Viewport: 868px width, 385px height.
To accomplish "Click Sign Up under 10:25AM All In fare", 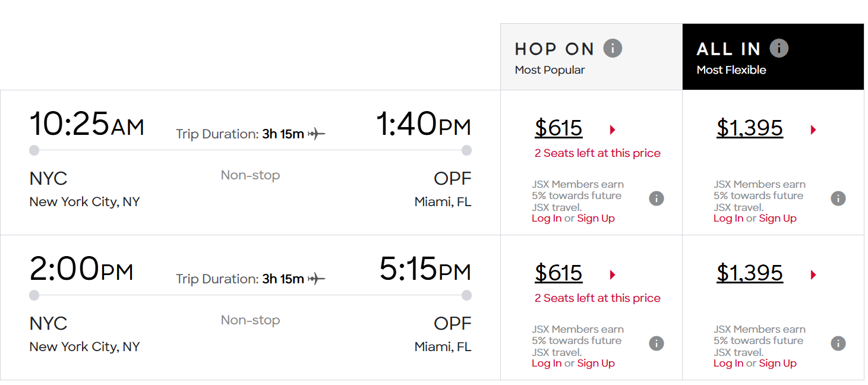I will pyautogui.click(x=778, y=219).
